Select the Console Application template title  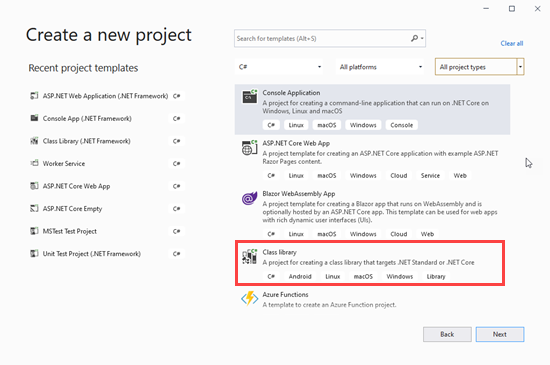tap(291, 93)
